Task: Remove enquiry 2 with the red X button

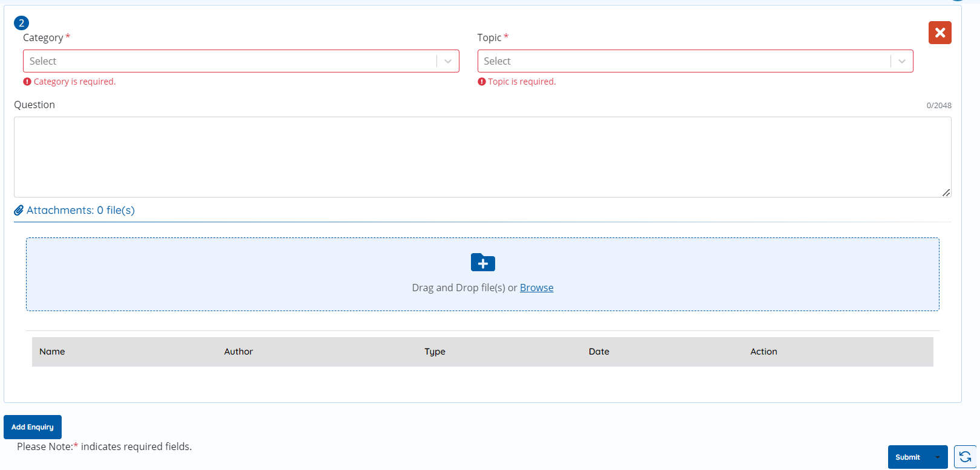Action: (x=939, y=33)
